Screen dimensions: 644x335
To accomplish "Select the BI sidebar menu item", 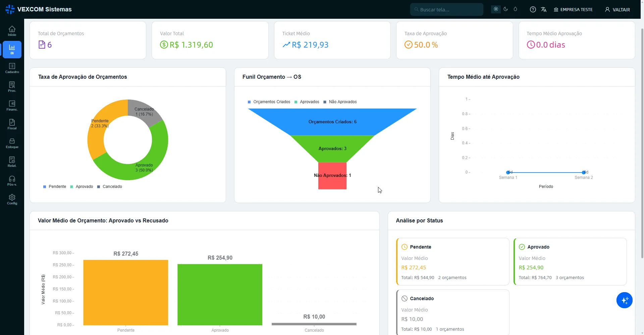I will pos(12,50).
